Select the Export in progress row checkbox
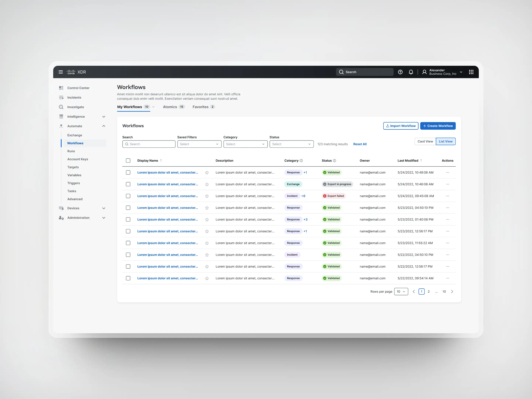This screenshot has height=399, width=532. (128, 184)
